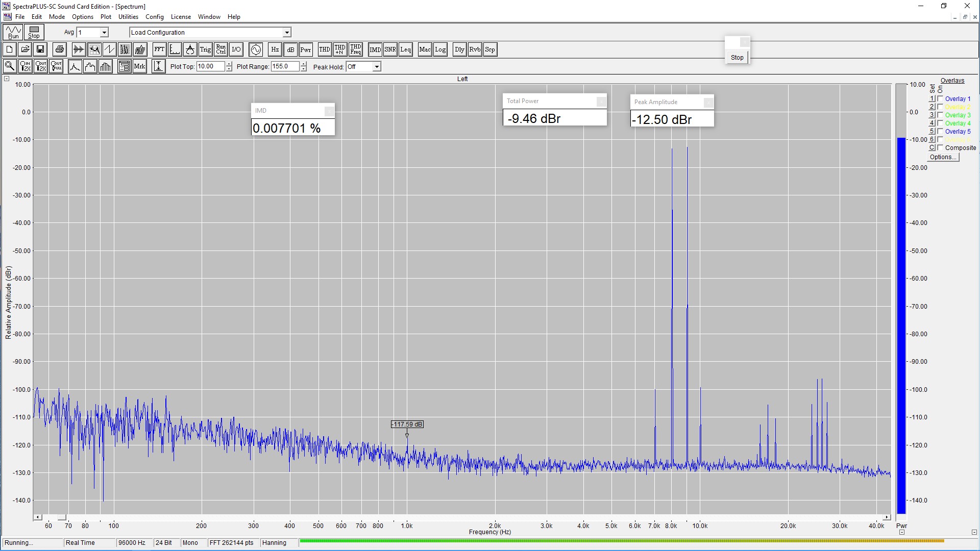
Task: Print the spectrum with the printer icon
Action: [60, 49]
